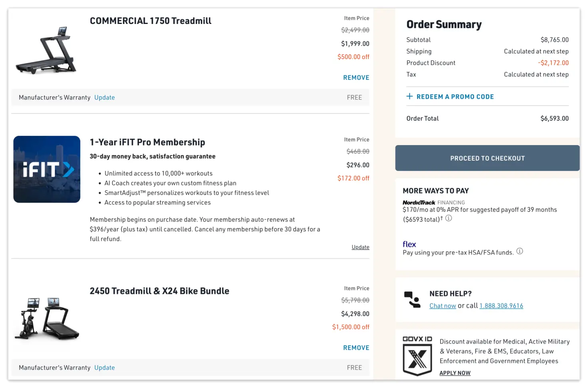The image size is (588, 388).
Task: Remove the Commercial 1750 Treadmill from cart
Action: coord(356,77)
